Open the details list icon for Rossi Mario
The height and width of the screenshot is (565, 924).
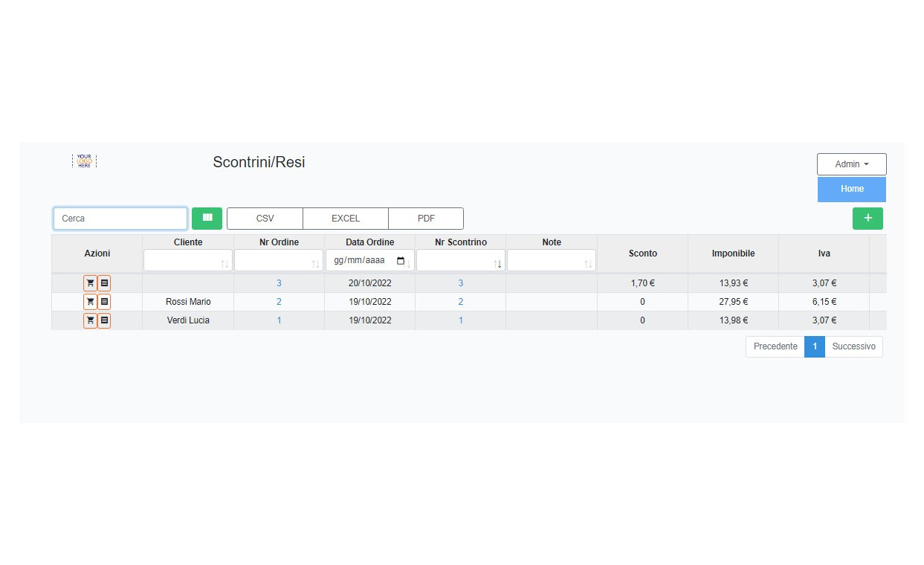coord(104,302)
